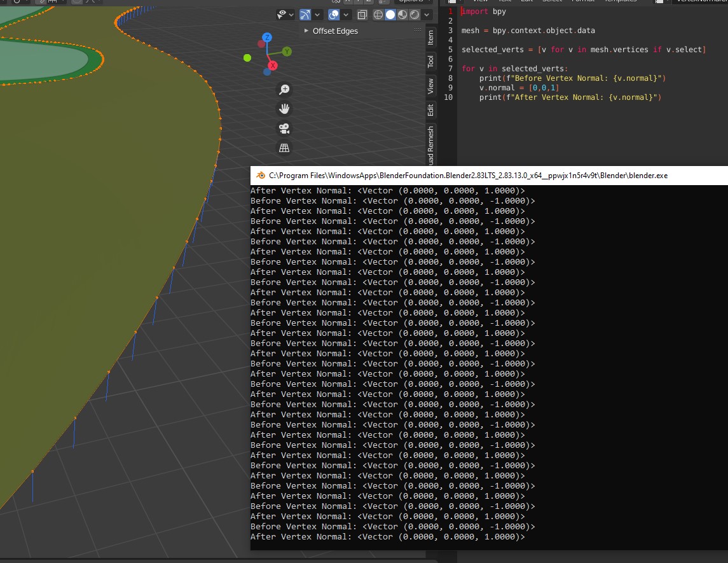Click the zoom magnifier viewport icon
The image size is (728, 563).
(284, 89)
